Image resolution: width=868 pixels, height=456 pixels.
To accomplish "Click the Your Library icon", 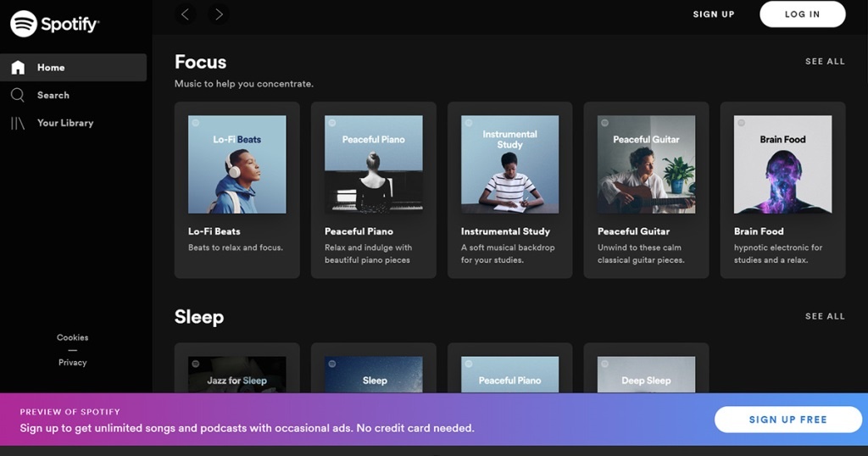I will click(18, 123).
